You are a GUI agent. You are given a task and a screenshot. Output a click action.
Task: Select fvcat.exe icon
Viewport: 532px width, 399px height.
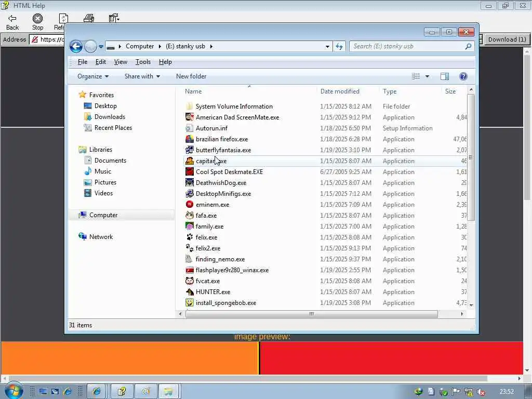(190, 281)
